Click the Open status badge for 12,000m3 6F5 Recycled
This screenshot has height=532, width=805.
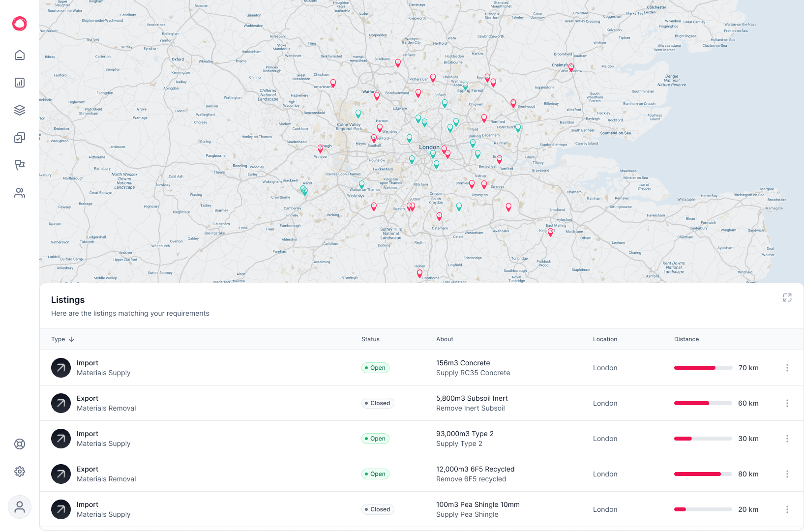point(375,474)
